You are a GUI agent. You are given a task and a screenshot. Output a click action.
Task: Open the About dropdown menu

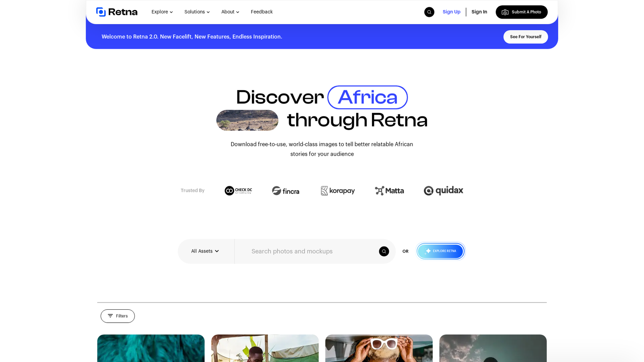tap(230, 12)
